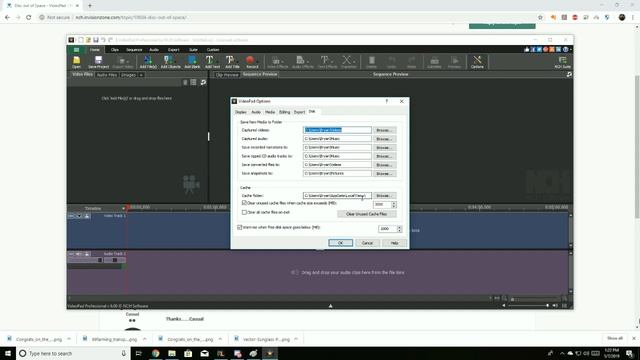Switch to the Export tab in Options
Viewport: 640px width, 360px height.
coord(299,112)
